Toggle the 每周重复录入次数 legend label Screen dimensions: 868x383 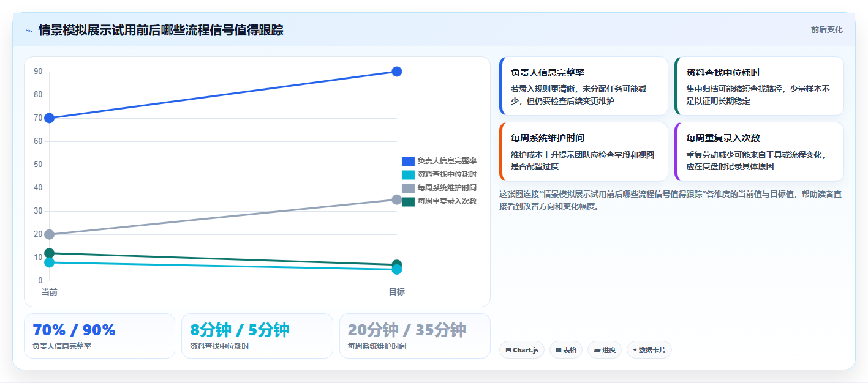447,201
